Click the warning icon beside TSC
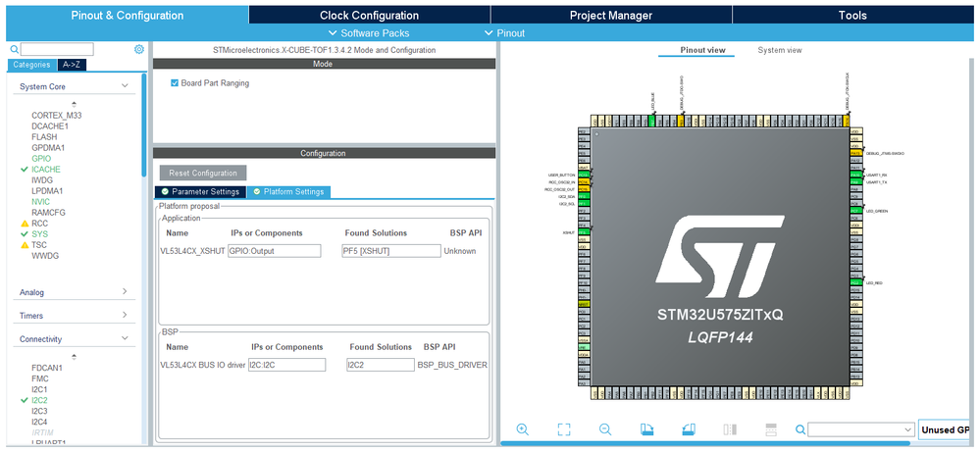 pyautogui.click(x=25, y=245)
